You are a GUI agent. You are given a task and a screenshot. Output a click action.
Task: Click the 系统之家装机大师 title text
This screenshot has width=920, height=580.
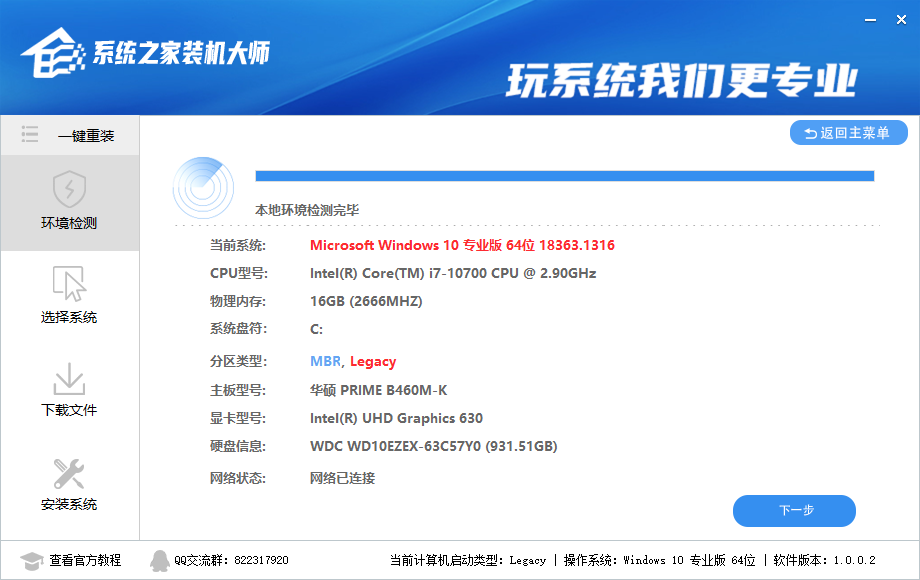click(181, 53)
